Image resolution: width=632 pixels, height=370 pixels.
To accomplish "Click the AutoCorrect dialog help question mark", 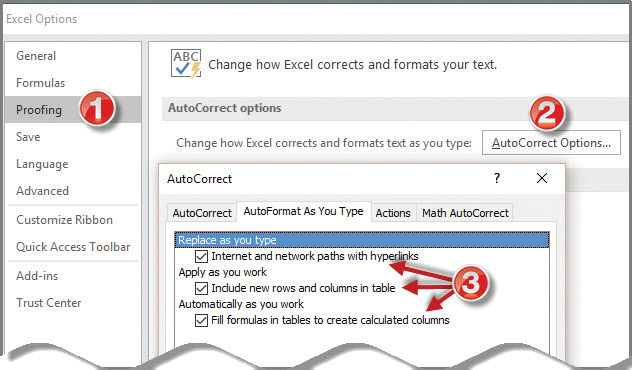I will [497, 178].
